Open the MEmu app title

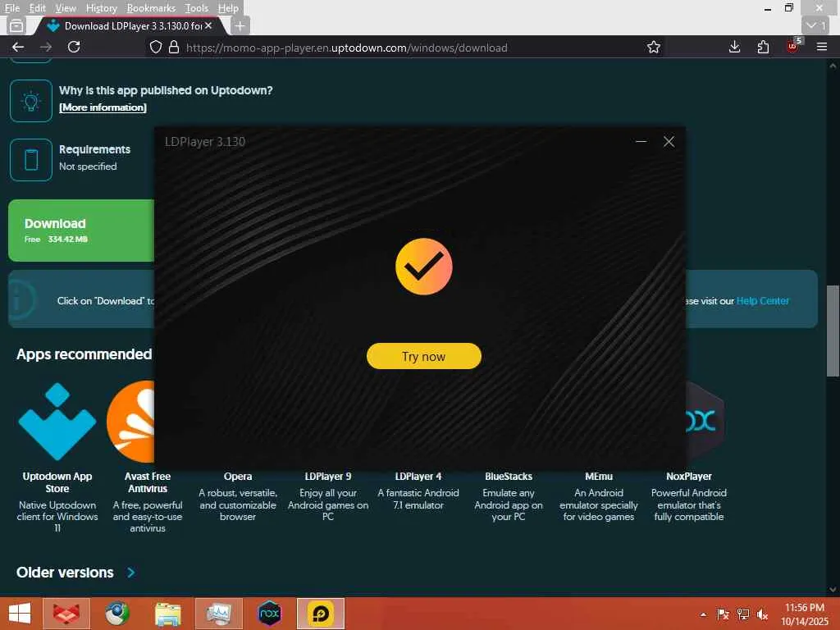tap(598, 477)
